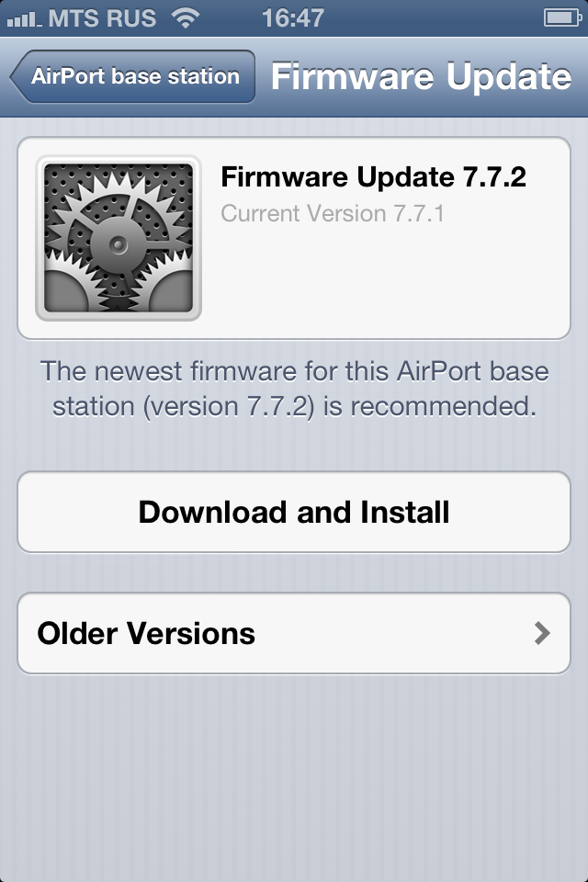
Task: Open the Older Versions list
Action: click(x=294, y=633)
